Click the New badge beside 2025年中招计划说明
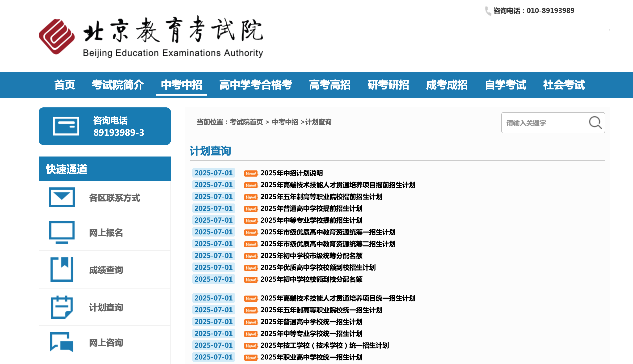Screen dimensions: 633x364 [251, 173]
